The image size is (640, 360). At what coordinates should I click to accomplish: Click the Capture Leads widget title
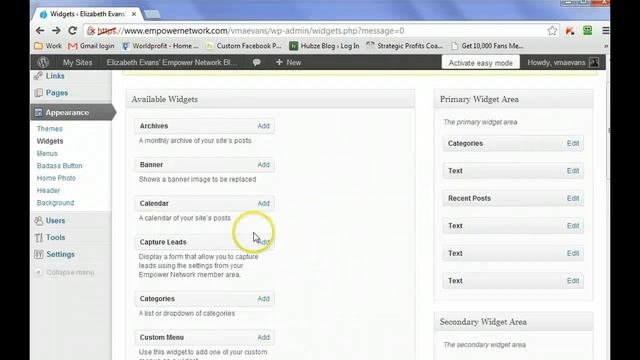[163, 242]
